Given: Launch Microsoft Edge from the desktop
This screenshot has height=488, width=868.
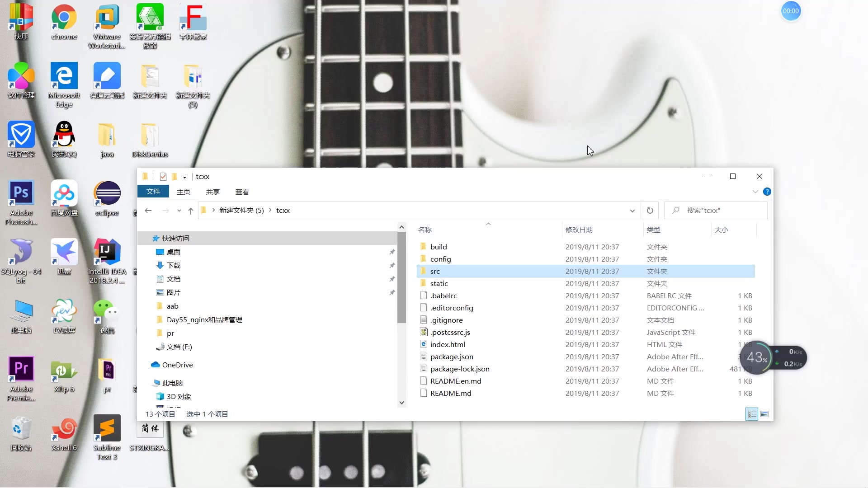Looking at the screenshot, I should click(64, 85).
